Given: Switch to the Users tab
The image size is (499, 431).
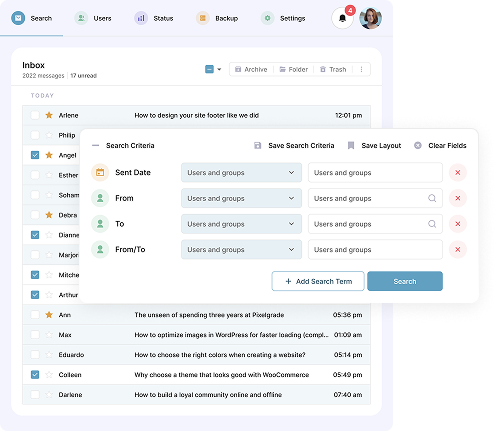Looking at the screenshot, I should pyautogui.click(x=102, y=18).
